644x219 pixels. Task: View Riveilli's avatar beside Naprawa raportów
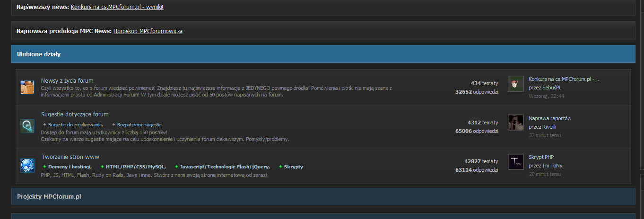pyautogui.click(x=516, y=122)
